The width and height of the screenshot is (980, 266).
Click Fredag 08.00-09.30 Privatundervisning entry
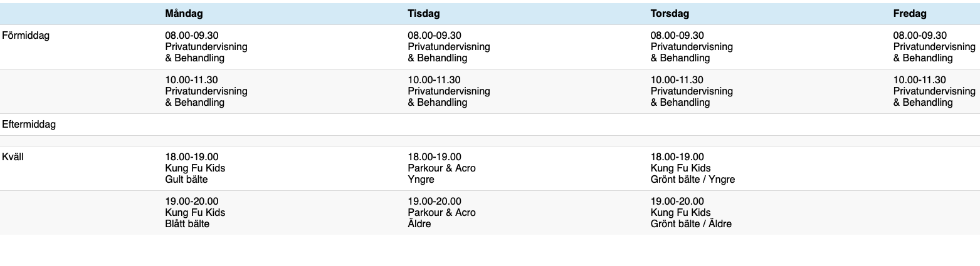934,47
